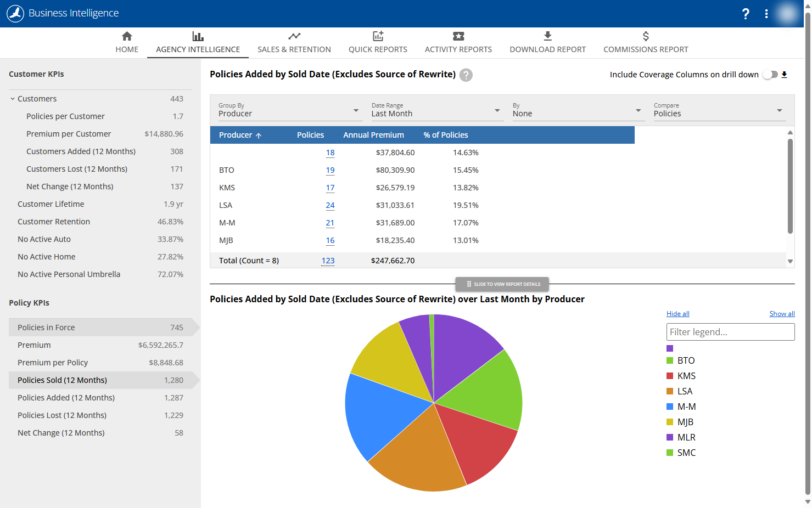Toggle the M-M legend entry
This screenshot has height=508, width=812.
tap(681, 407)
